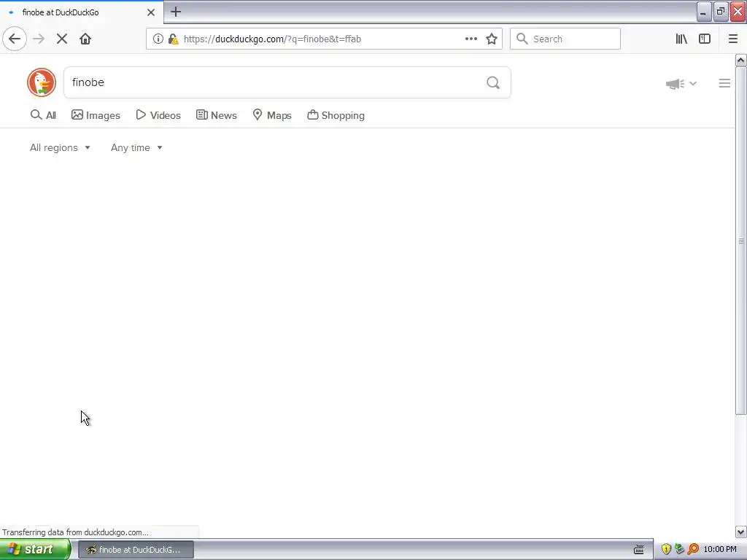This screenshot has height=560, width=747.
Task: Click the forward navigation arrow
Action: pos(39,39)
